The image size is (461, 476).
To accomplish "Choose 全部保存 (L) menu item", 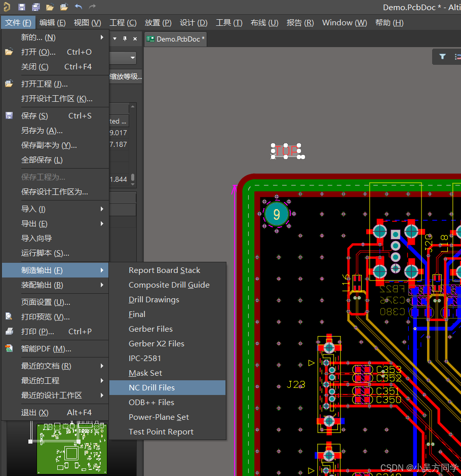I will tap(55, 160).
